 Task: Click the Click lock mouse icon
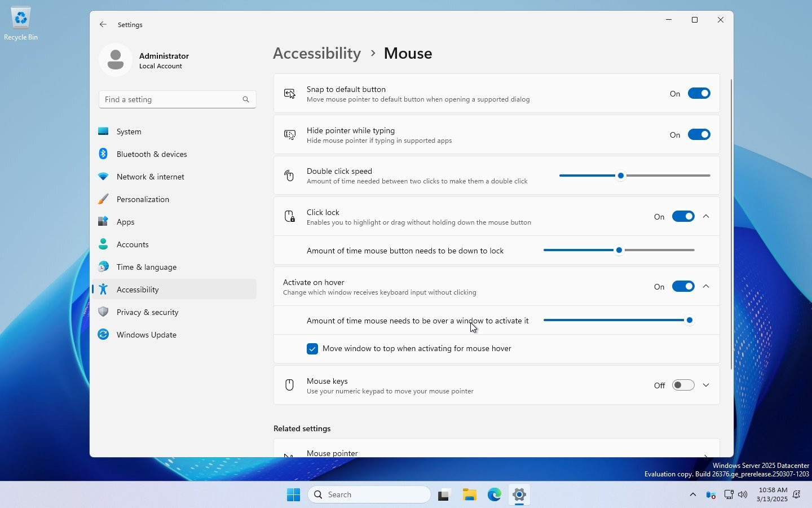tap(290, 217)
